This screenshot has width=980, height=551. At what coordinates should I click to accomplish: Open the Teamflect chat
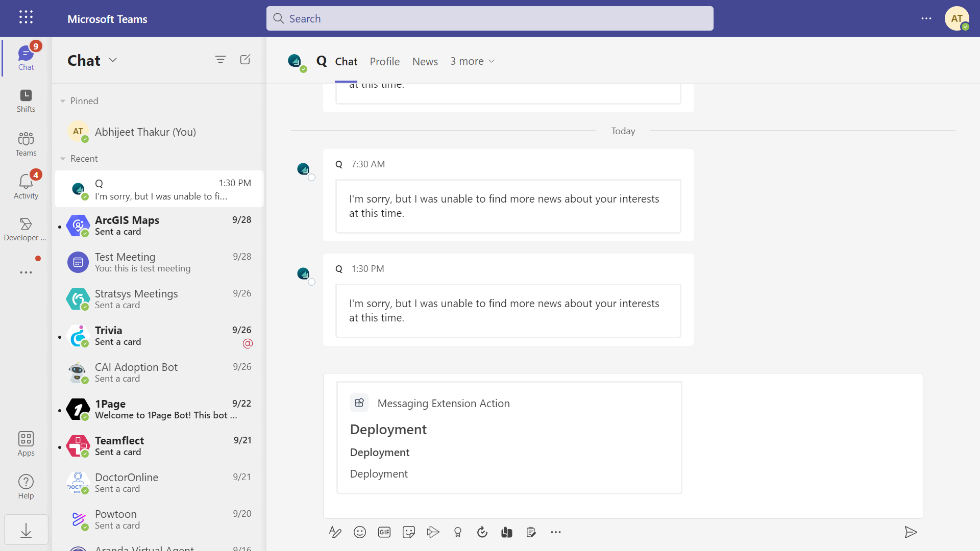click(159, 446)
